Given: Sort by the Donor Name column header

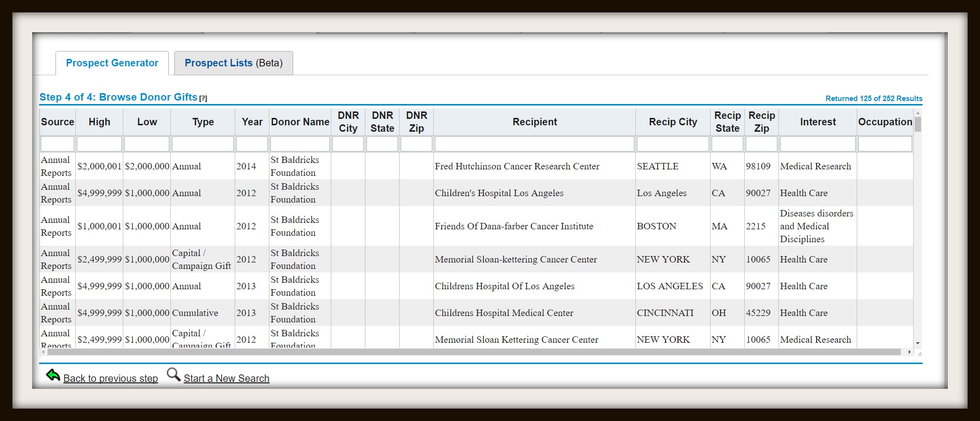Looking at the screenshot, I should point(300,122).
